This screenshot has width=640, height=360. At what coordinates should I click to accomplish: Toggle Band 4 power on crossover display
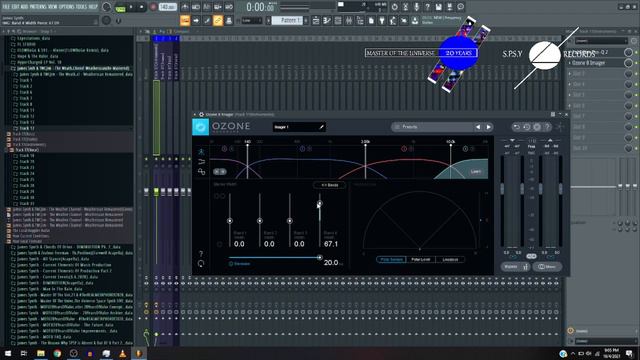[465, 149]
